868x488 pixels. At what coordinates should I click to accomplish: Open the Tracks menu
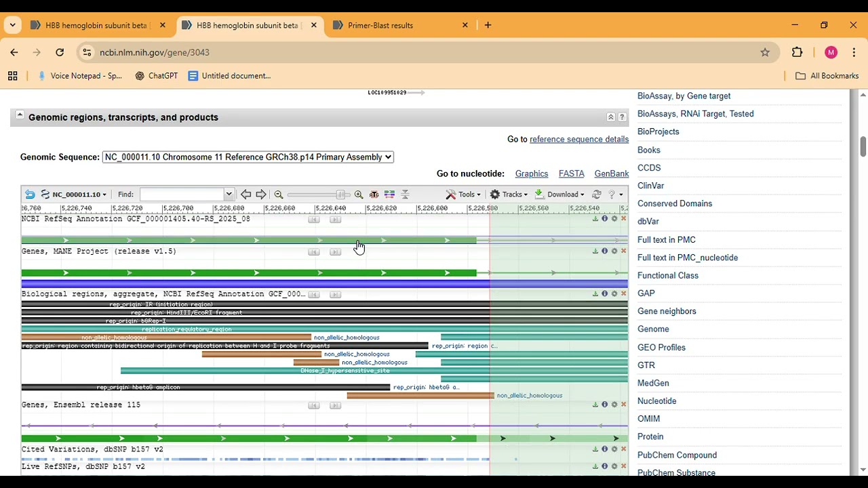pyautogui.click(x=509, y=195)
